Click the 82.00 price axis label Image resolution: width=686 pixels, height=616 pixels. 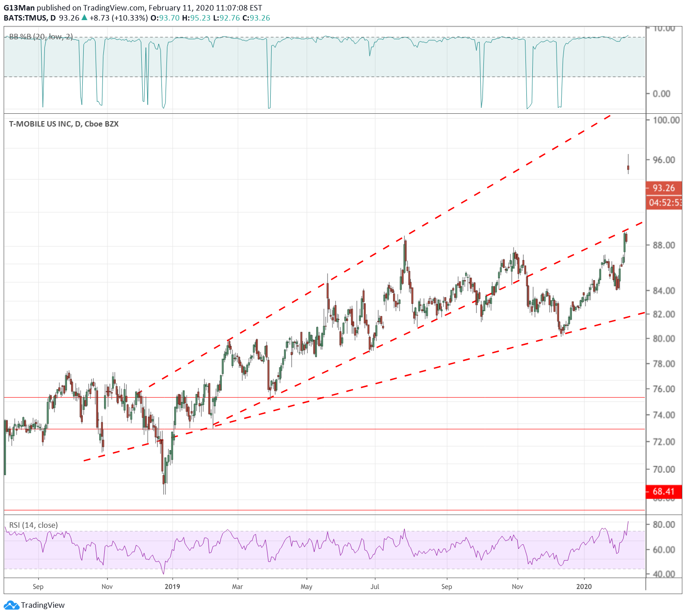[x=664, y=314]
